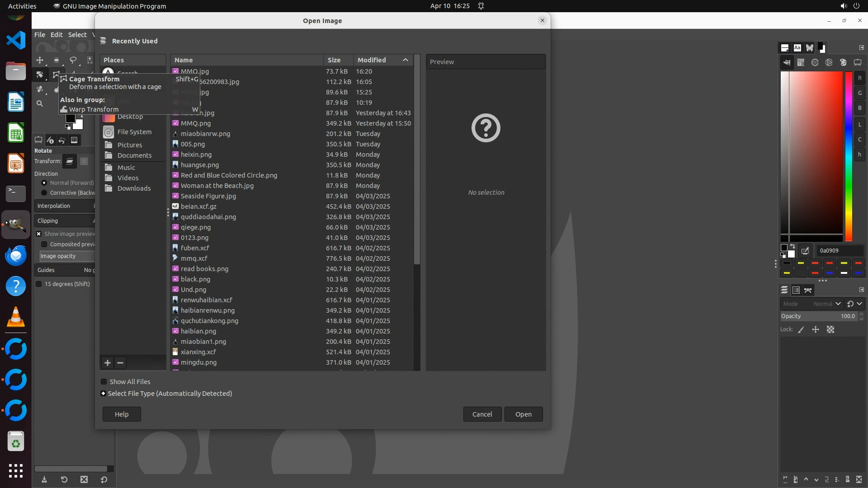Open the Paths tab icon
The height and width of the screenshot is (488, 868).
pyautogui.click(x=808, y=290)
